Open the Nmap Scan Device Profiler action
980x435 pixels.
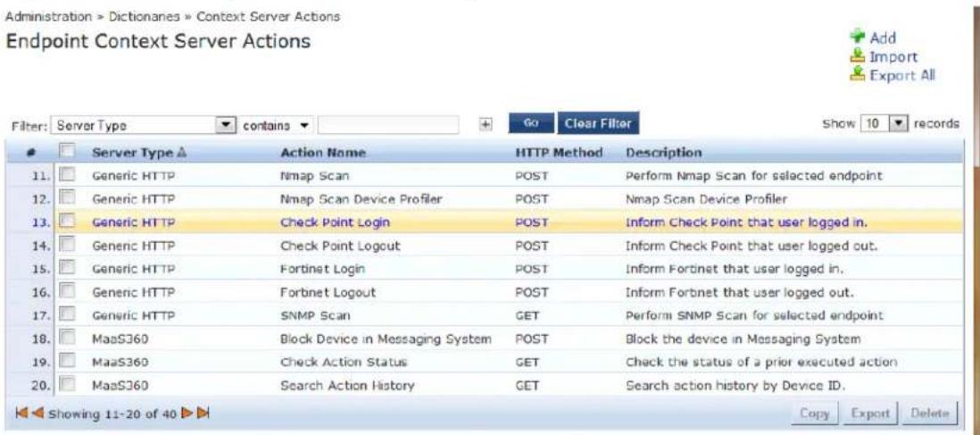(361, 199)
